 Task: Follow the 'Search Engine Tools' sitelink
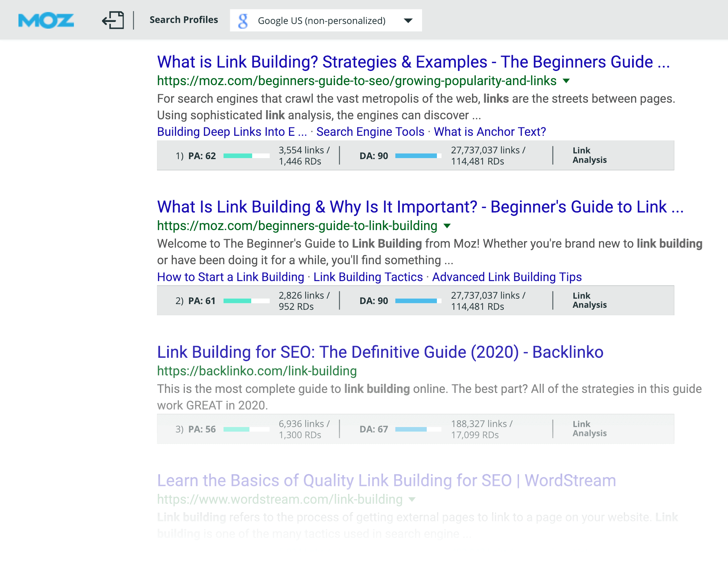(370, 132)
